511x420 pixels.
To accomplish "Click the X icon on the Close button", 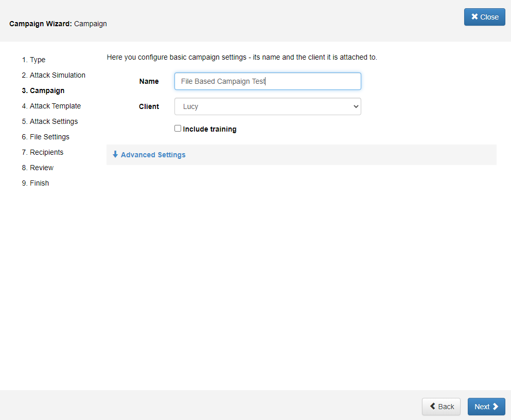I will click(x=474, y=16).
